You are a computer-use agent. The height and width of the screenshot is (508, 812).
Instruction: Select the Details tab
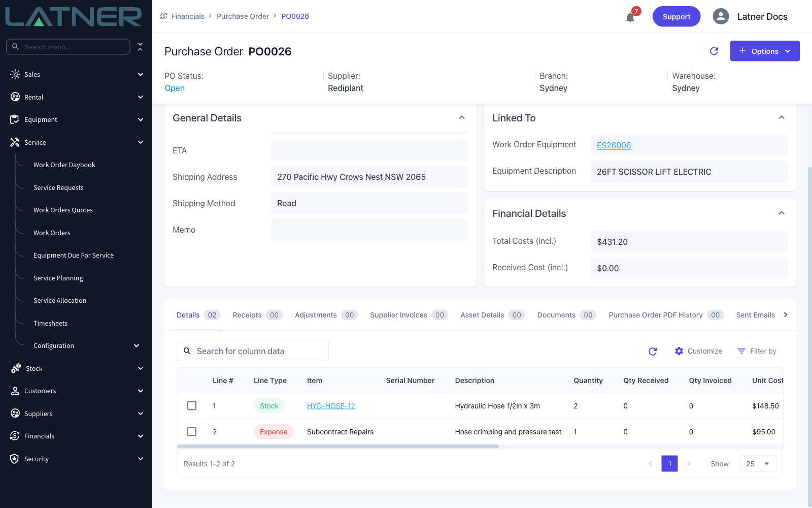pyautogui.click(x=198, y=315)
